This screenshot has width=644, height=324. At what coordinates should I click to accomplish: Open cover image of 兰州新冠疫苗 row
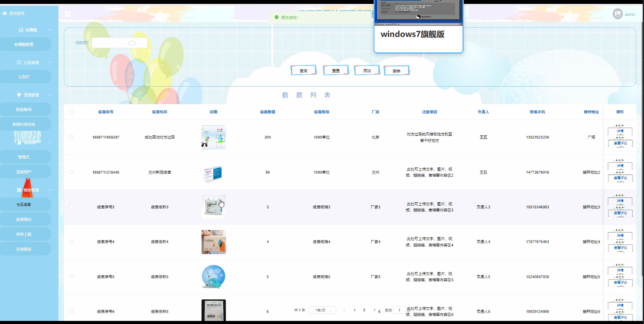(x=214, y=172)
